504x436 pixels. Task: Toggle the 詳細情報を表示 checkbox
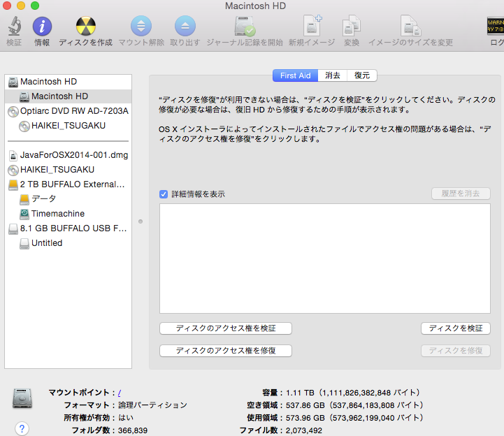(x=164, y=194)
